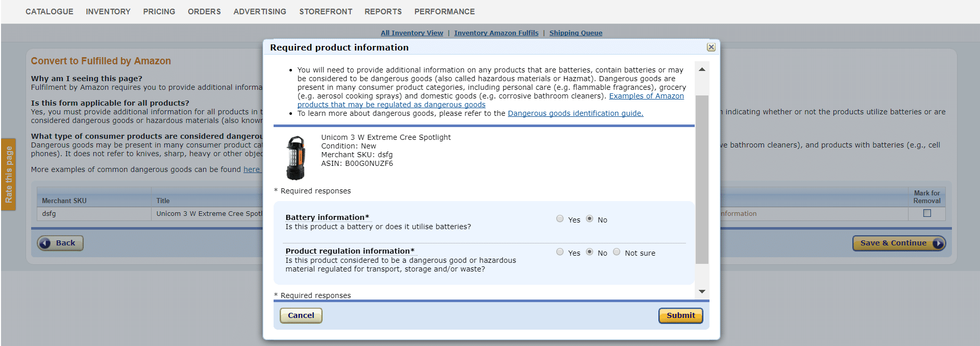The image size is (980, 346).
Task: Go to All Inventory View
Action: (x=412, y=33)
